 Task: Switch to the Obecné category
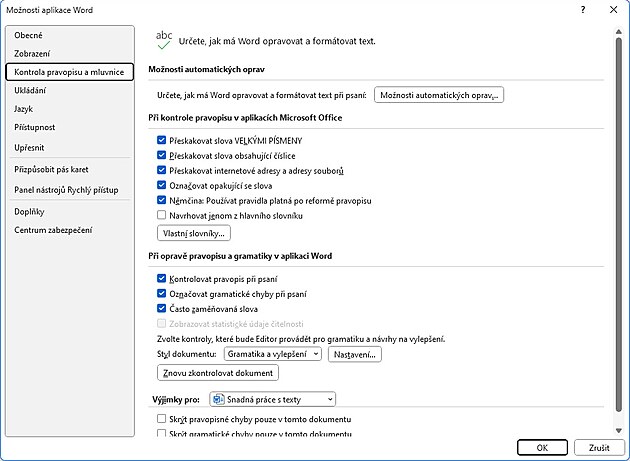click(28, 35)
